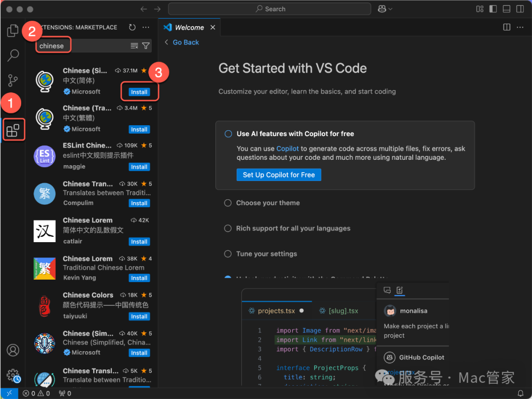Click the Go Back link
The height and width of the screenshot is (399, 532).
[x=186, y=42]
